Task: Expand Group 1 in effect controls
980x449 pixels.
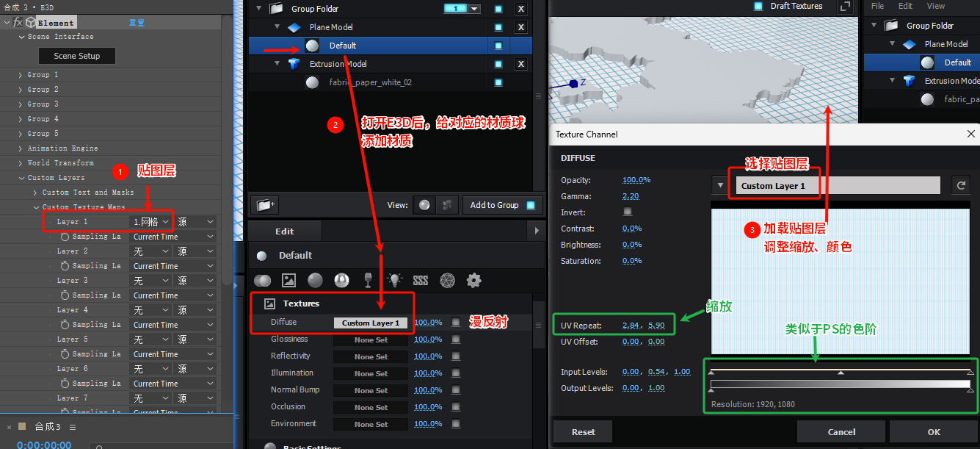Action: [x=21, y=75]
